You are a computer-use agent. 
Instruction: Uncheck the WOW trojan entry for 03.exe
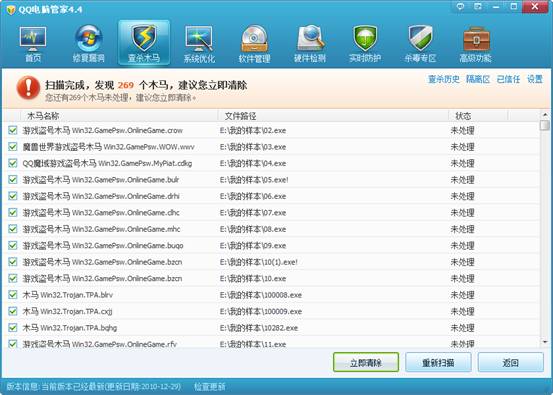[13, 147]
